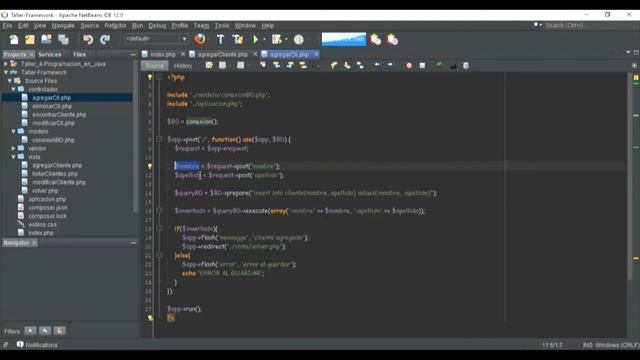The width and height of the screenshot is (640, 360).
Task: Click the Search (Ctrl+I) field
Action: [585, 25]
